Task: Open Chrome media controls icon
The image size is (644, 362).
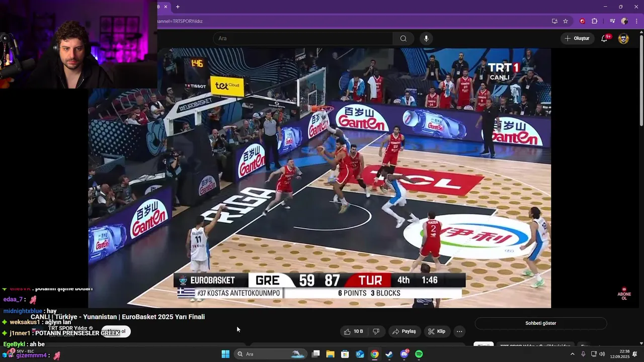Action: click(x=612, y=21)
